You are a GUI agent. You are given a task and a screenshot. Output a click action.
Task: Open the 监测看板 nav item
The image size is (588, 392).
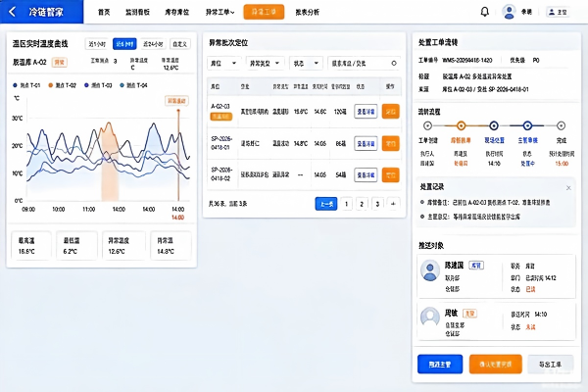pos(137,12)
